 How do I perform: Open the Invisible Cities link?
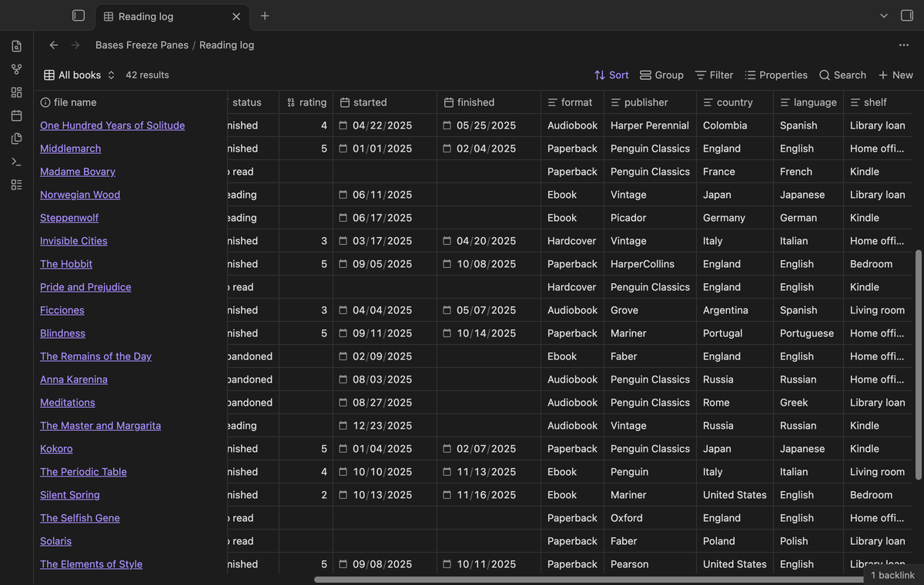click(74, 241)
